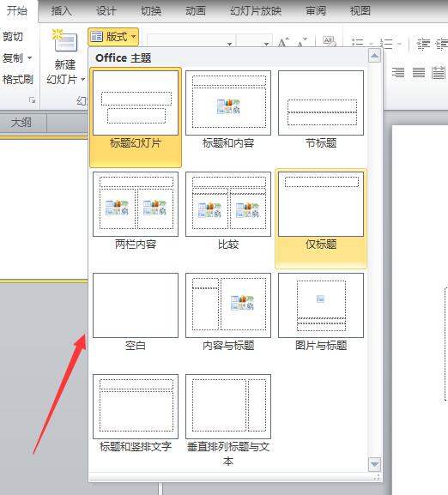448x495 pixels.
Task: Click the layout gallery scroll down arrow
Action: (374, 464)
